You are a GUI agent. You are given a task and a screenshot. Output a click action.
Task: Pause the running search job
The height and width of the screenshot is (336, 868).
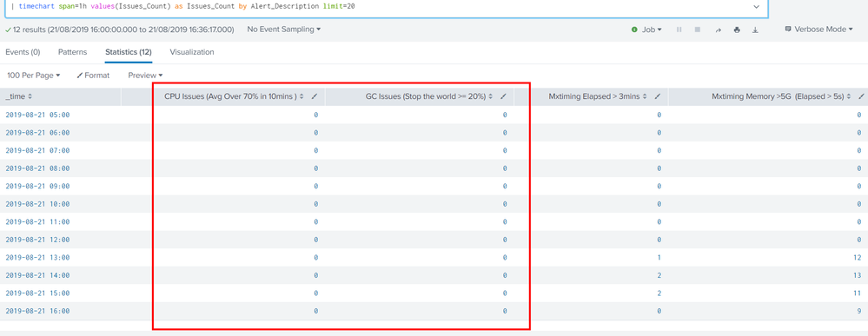point(679,30)
